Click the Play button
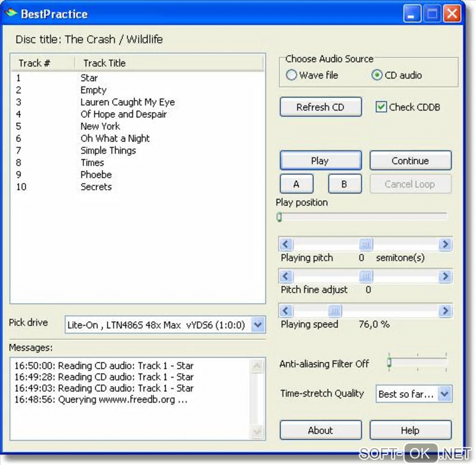 pos(321,160)
